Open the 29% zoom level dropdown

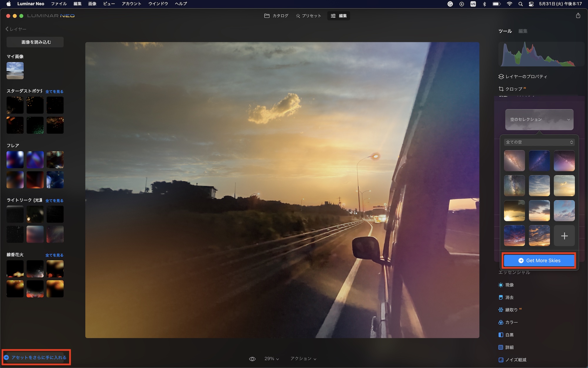pyautogui.click(x=271, y=359)
